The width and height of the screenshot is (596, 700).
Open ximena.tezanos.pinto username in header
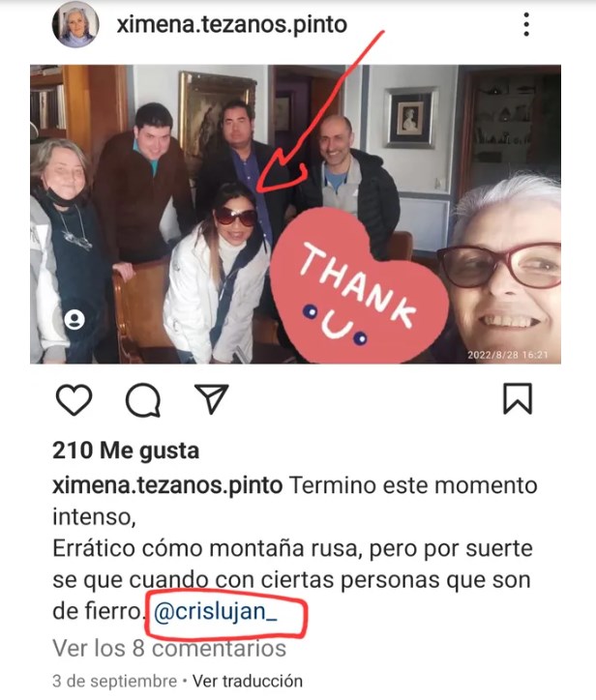(x=232, y=24)
